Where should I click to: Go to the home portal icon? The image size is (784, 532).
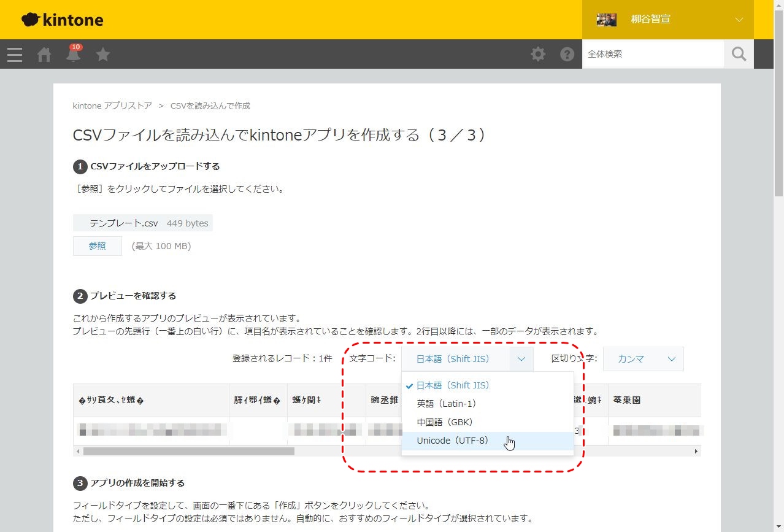click(44, 55)
